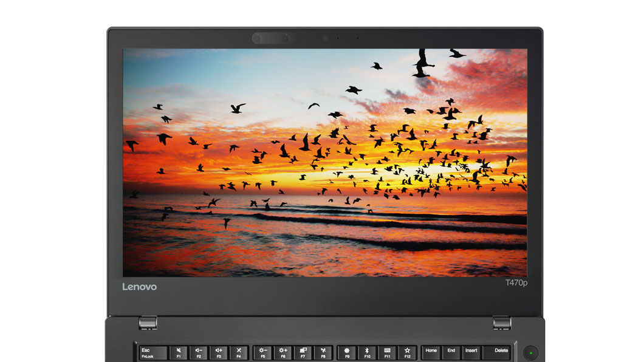This screenshot has height=362, width=644.
Task: Click the F11 keyboard settings key
Action: click(387, 353)
